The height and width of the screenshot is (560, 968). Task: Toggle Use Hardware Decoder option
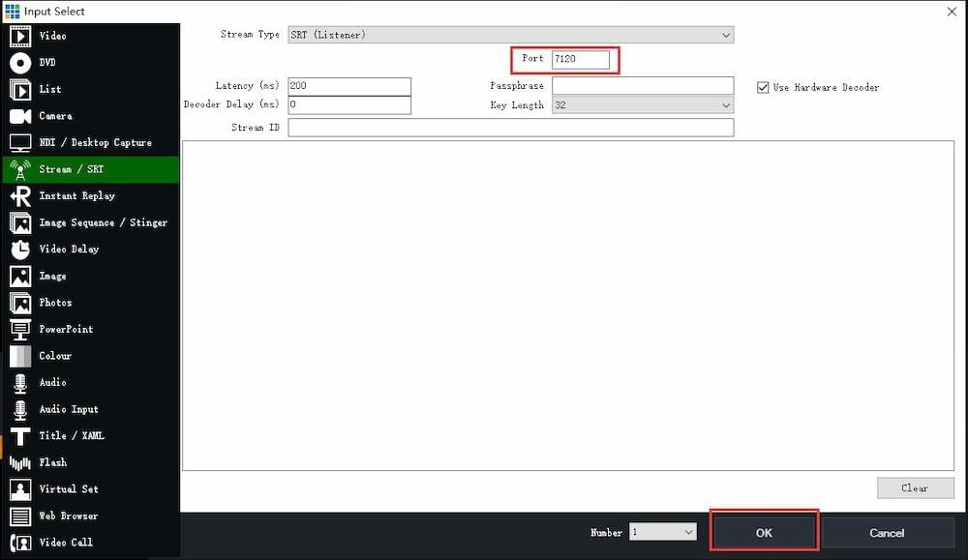tap(764, 87)
